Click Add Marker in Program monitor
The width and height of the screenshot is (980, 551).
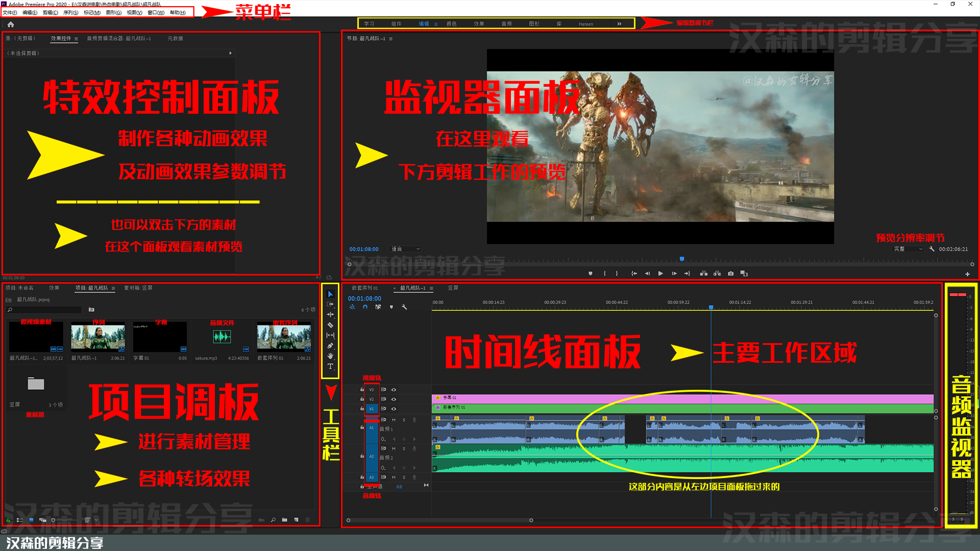591,273
